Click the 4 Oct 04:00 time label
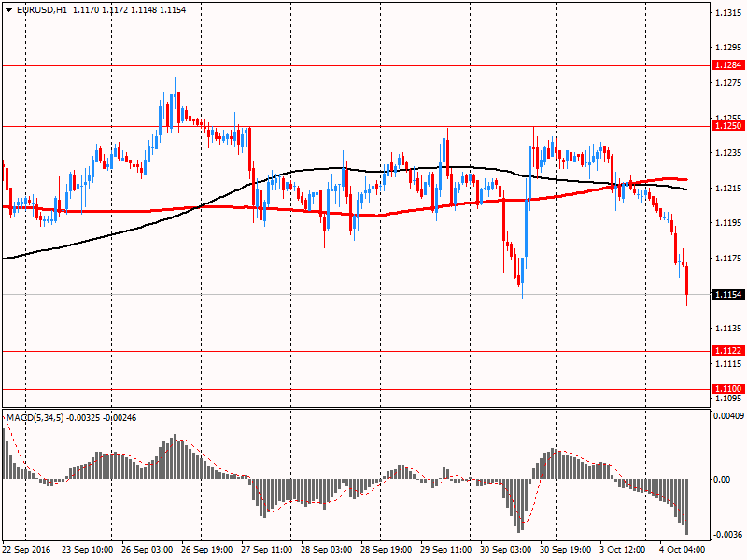 (x=683, y=550)
